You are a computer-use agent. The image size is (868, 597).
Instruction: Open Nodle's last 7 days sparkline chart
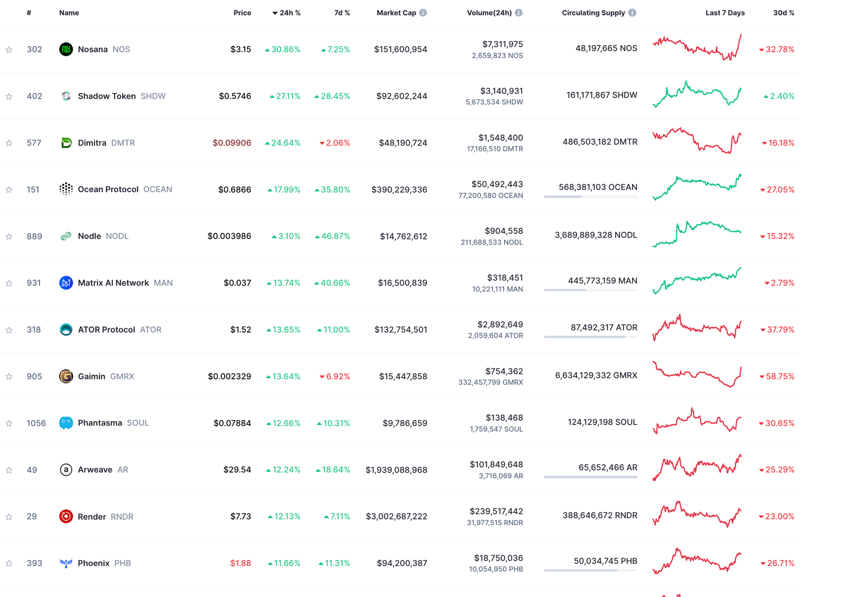coord(697,234)
